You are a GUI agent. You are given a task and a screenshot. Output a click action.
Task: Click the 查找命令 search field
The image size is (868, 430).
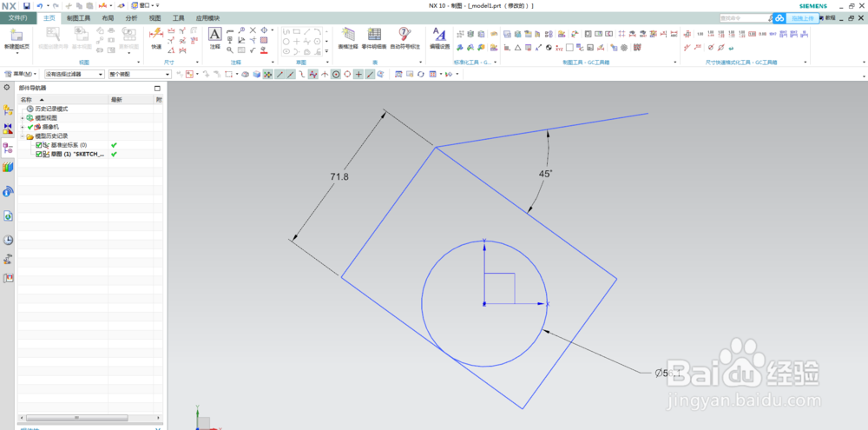pos(746,18)
